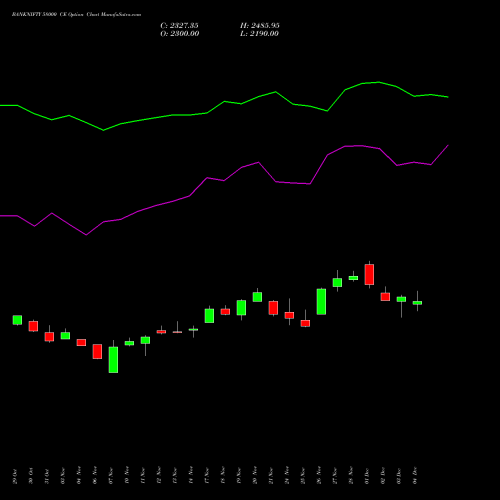
Task: Click the 17 Nov date label
Action: coord(207,476)
